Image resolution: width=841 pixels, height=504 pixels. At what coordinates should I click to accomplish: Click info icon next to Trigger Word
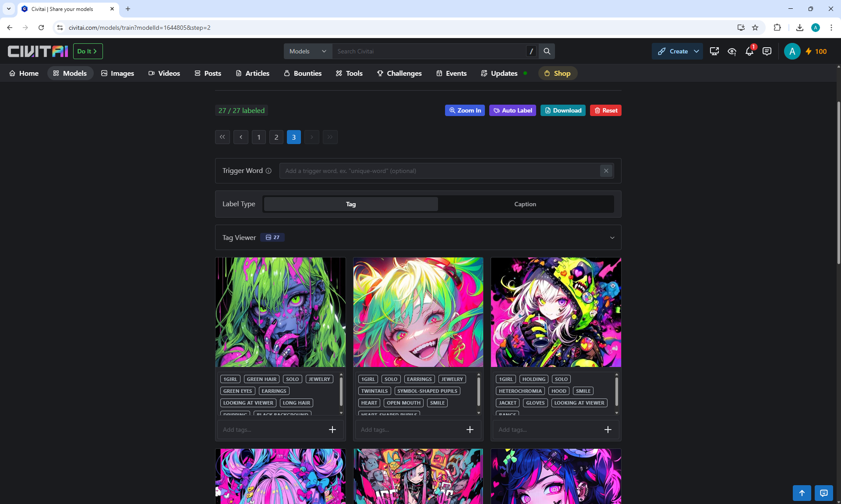[x=269, y=171]
